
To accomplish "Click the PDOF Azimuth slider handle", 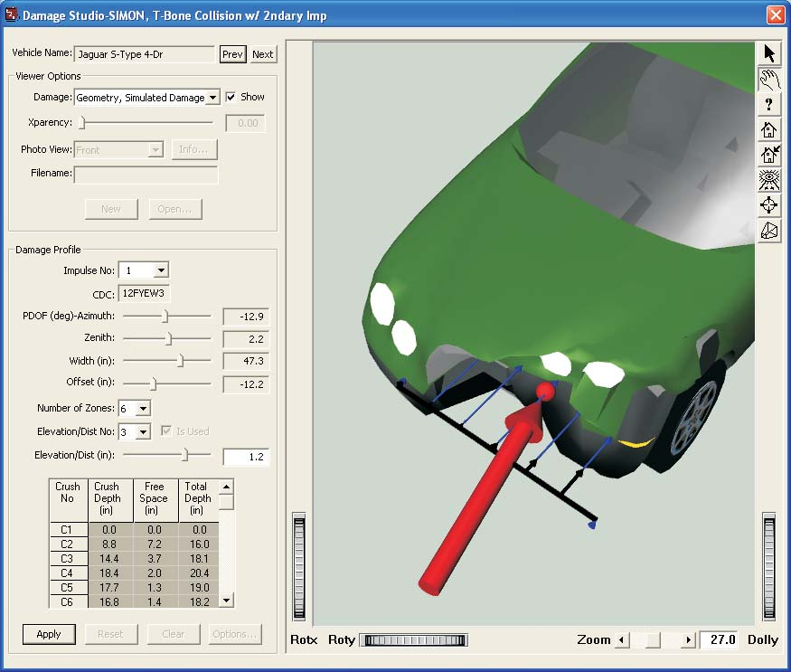I will (x=165, y=316).
